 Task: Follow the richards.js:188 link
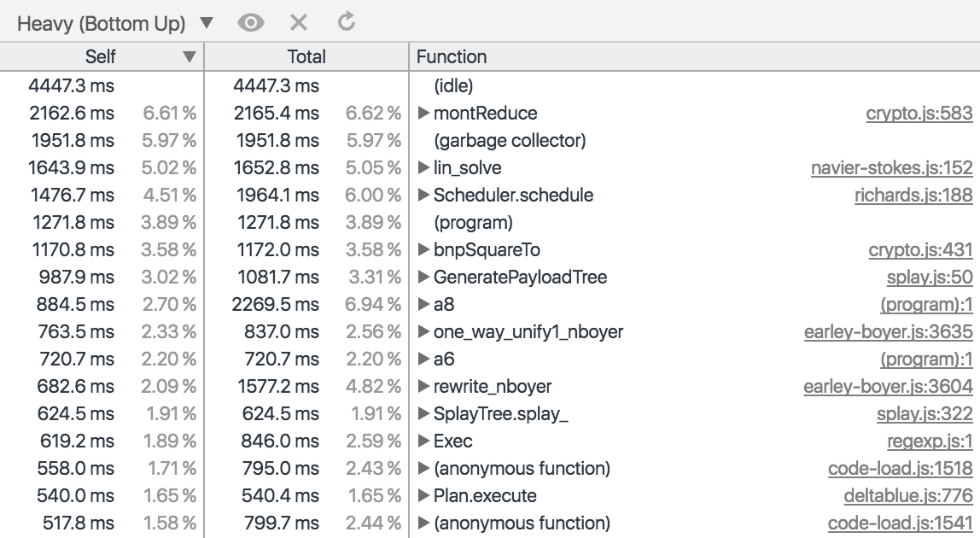click(913, 196)
